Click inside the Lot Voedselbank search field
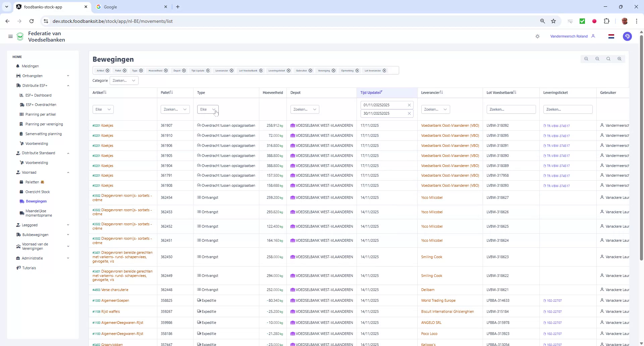The image size is (644, 346). [511, 109]
